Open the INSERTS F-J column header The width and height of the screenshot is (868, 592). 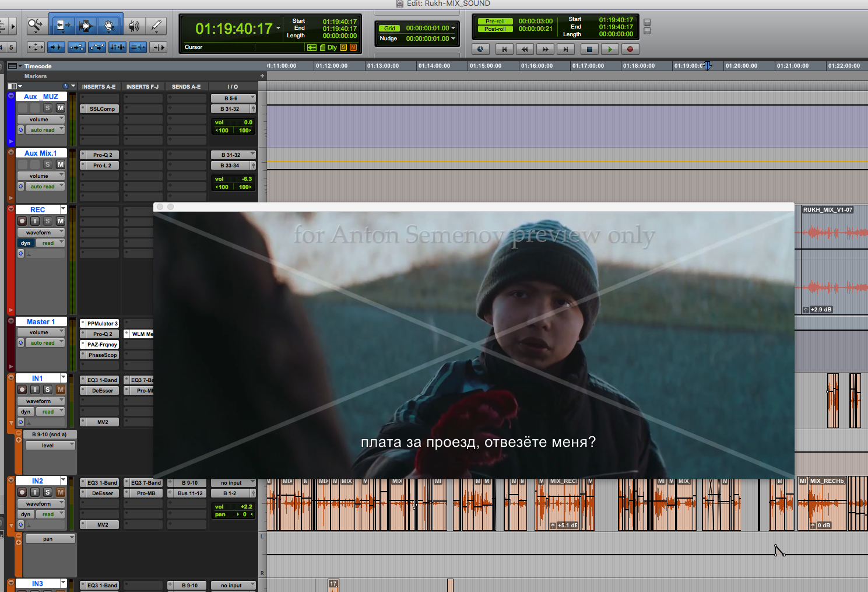[142, 86]
